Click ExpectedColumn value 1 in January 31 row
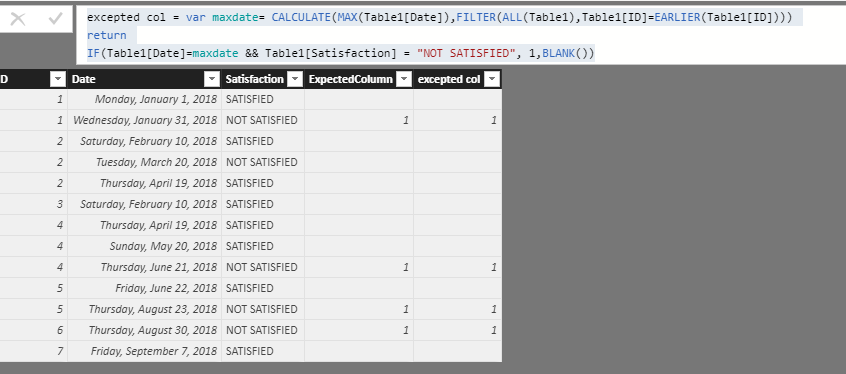Screen dimensions: 846x374 pos(406,120)
